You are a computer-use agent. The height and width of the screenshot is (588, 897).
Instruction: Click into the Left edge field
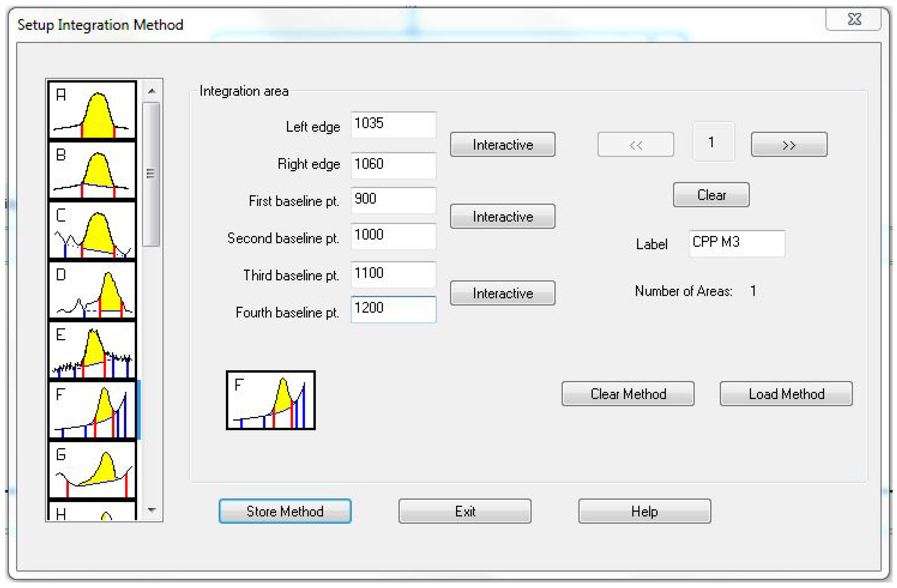(394, 124)
